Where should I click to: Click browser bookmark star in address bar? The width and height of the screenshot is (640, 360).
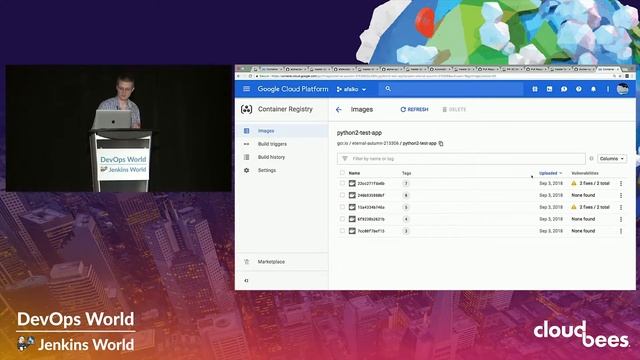pos(620,76)
